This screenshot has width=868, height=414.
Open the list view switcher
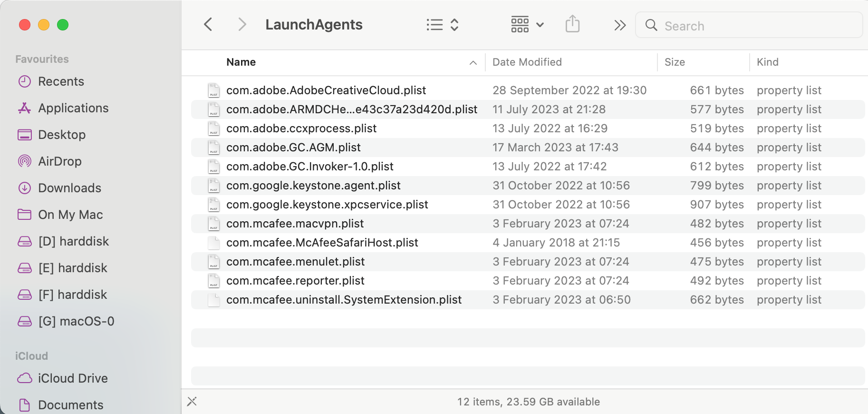click(442, 25)
